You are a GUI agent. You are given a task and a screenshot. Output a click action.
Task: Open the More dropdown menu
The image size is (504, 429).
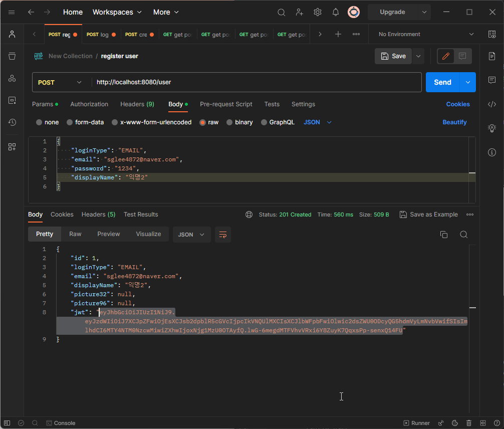point(166,12)
